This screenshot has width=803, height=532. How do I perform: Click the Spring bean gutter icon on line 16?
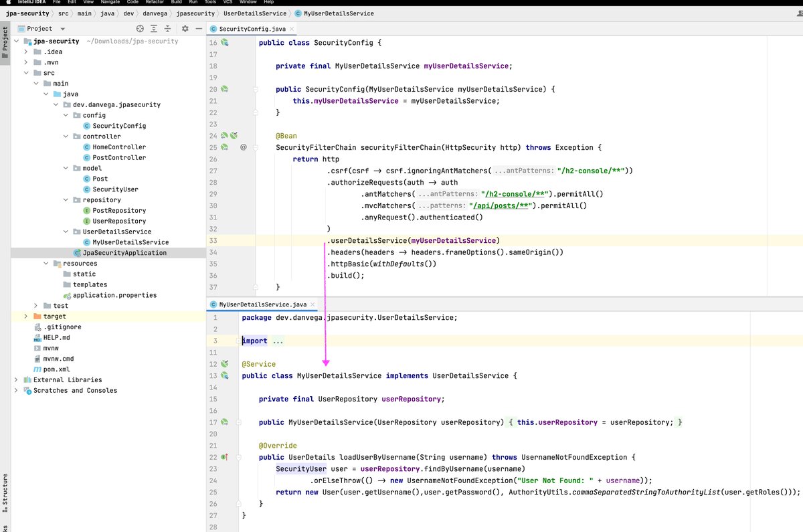(225, 42)
